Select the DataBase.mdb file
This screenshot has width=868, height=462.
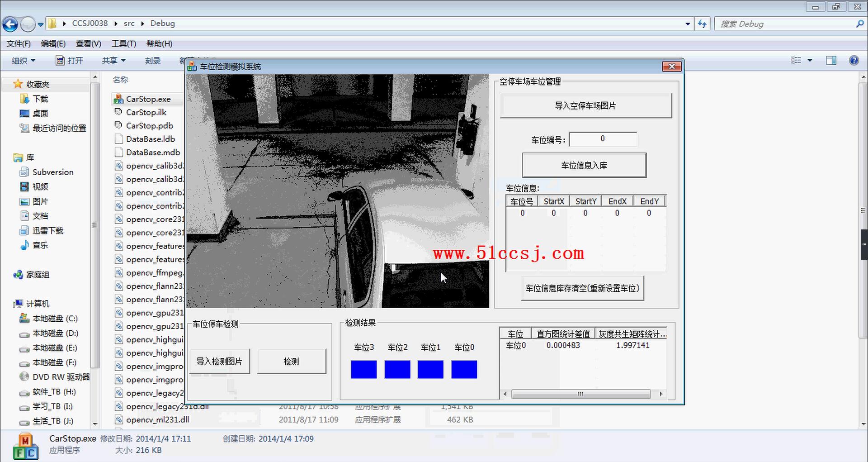tap(153, 152)
